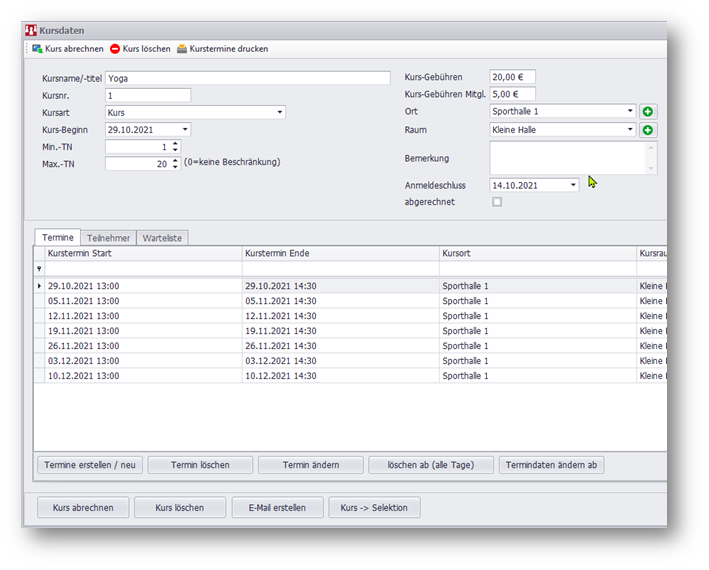Open the Kursart dropdown

tap(280, 113)
